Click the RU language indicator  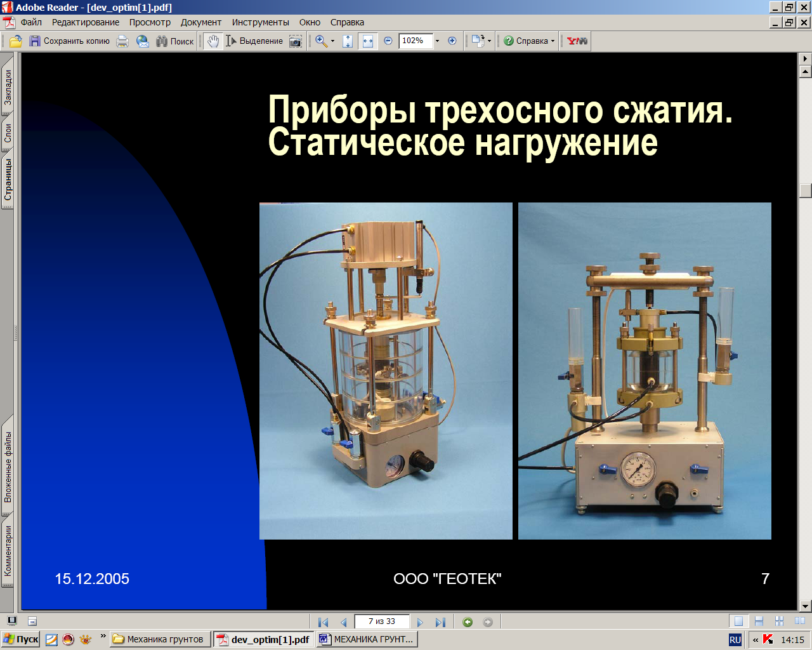[735, 640]
